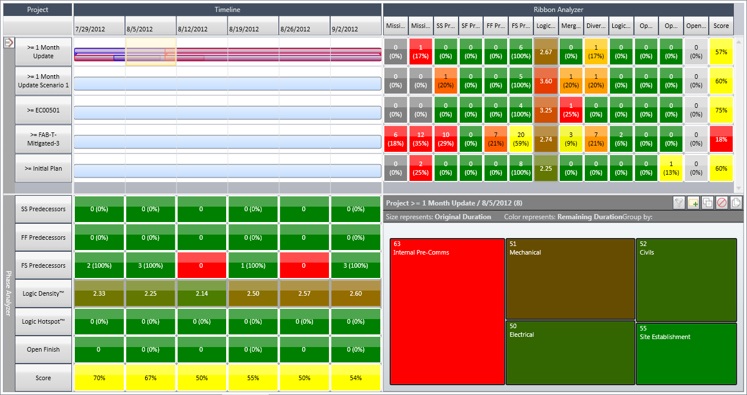This screenshot has width=747, height=395.
Task: Click the copy page icon in treemap toolbar
Action: pos(736,203)
